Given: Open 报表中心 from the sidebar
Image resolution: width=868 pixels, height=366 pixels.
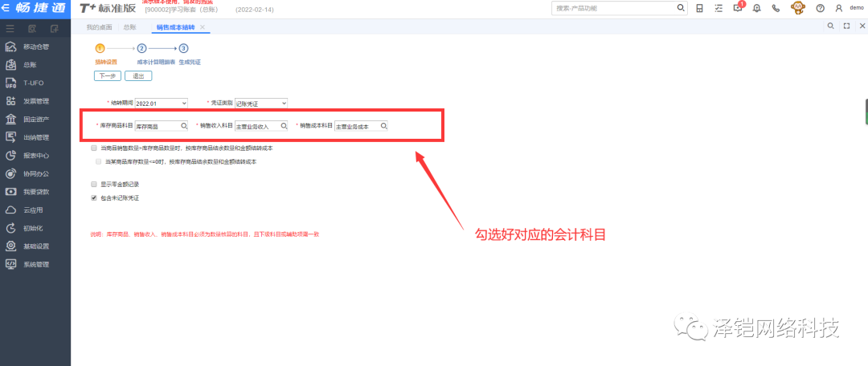Looking at the screenshot, I should [x=35, y=155].
